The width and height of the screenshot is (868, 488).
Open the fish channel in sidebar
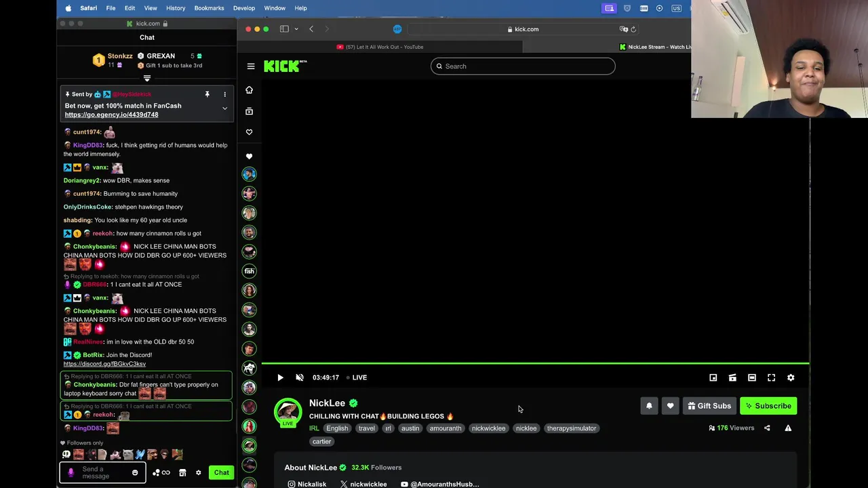[x=250, y=271]
